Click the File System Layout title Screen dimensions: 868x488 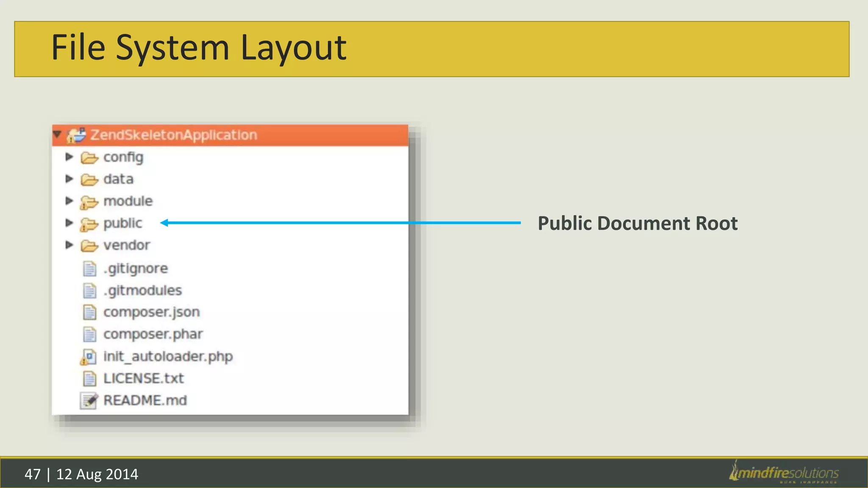pyautogui.click(x=199, y=47)
